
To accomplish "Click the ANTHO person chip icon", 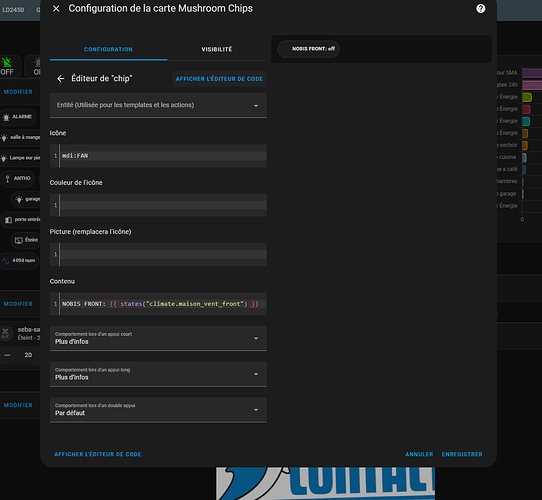I will (x=7, y=179).
